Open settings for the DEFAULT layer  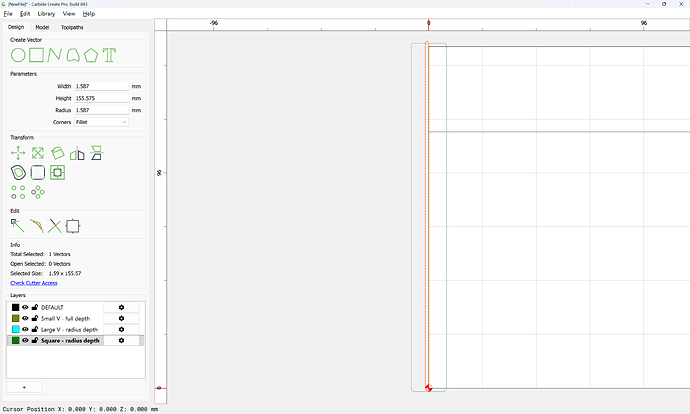coord(121,308)
